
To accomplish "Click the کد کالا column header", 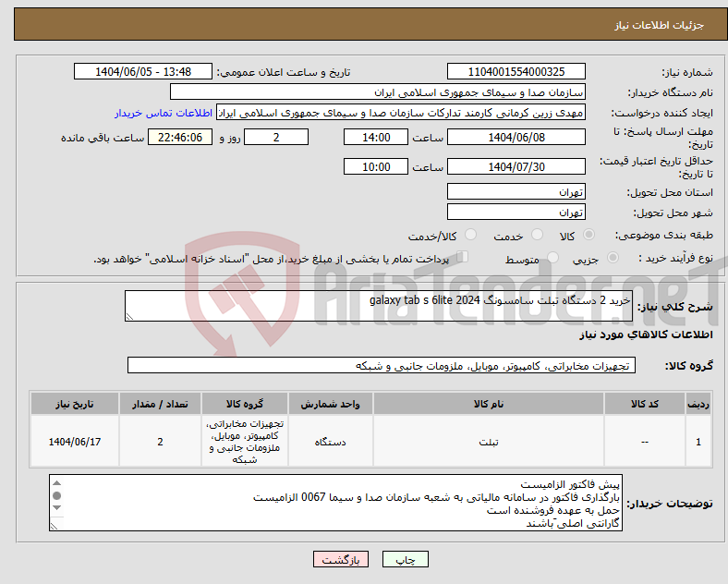I will (x=645, y=404).
